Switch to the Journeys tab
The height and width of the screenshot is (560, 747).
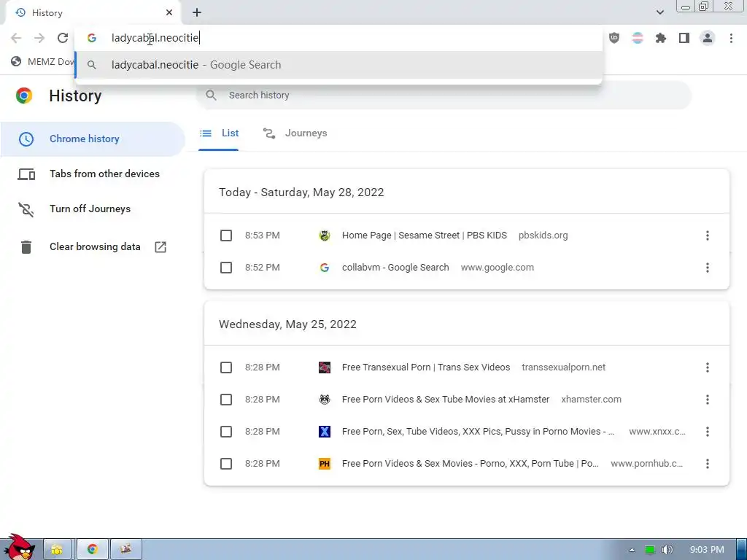295,134
